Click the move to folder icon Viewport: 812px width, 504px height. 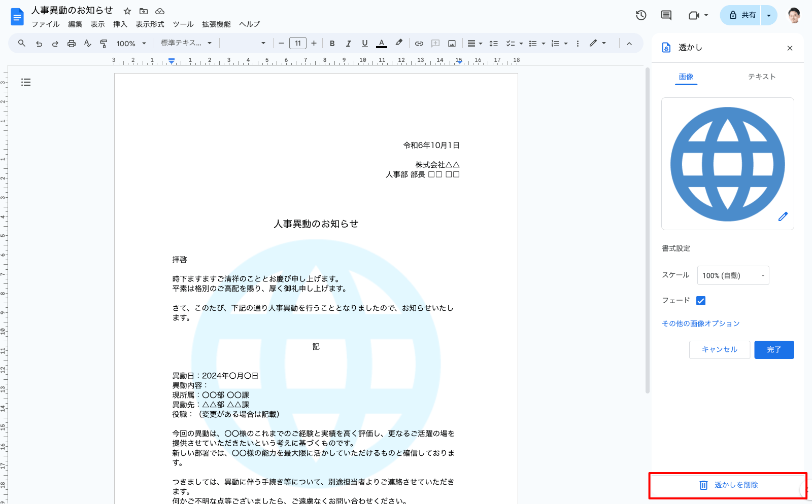pos(144,11)
